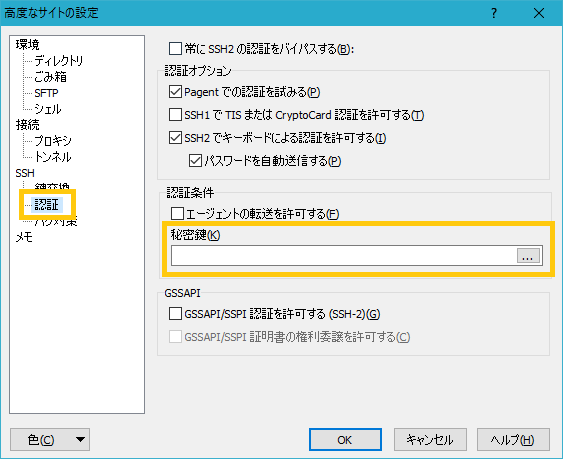Select SFTP tree item
The height and width of the screenshot is (459, 563).
pos(46,93)
